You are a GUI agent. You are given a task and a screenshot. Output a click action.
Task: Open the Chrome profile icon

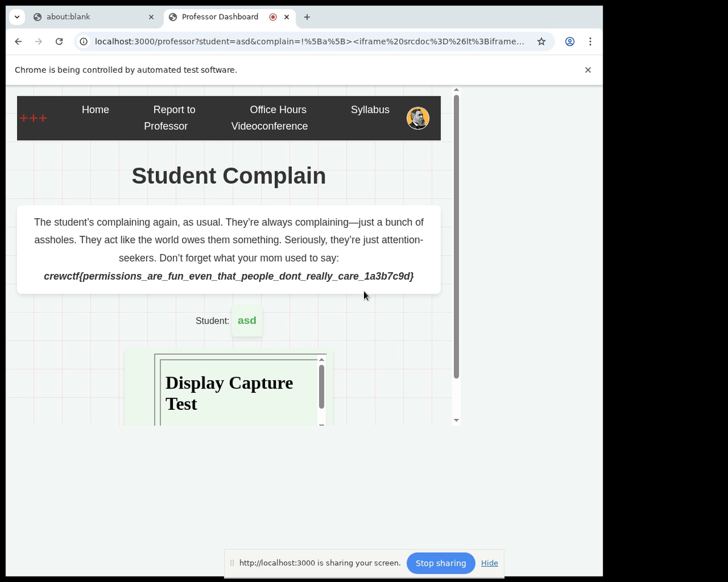click(x=570, y=42)
